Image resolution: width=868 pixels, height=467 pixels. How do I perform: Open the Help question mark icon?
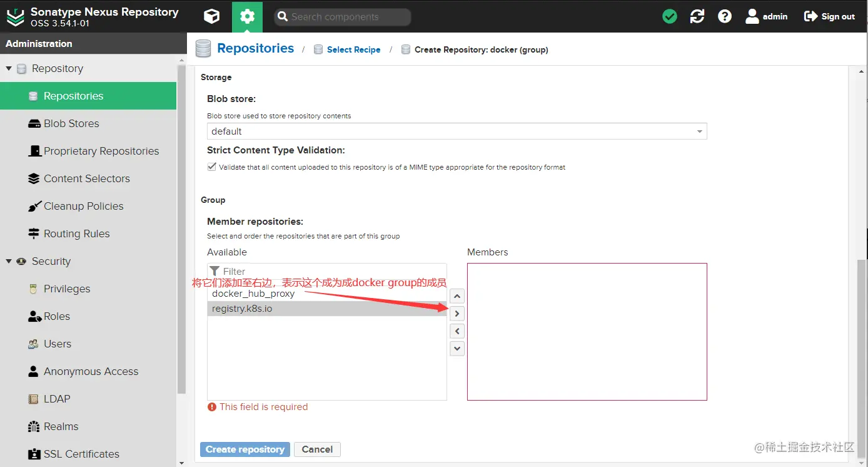pos(725,17)
